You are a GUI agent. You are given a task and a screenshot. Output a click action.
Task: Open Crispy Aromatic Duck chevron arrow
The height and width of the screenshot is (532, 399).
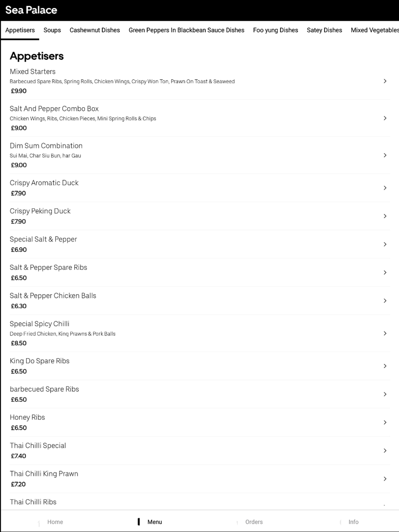coord(385,188)
